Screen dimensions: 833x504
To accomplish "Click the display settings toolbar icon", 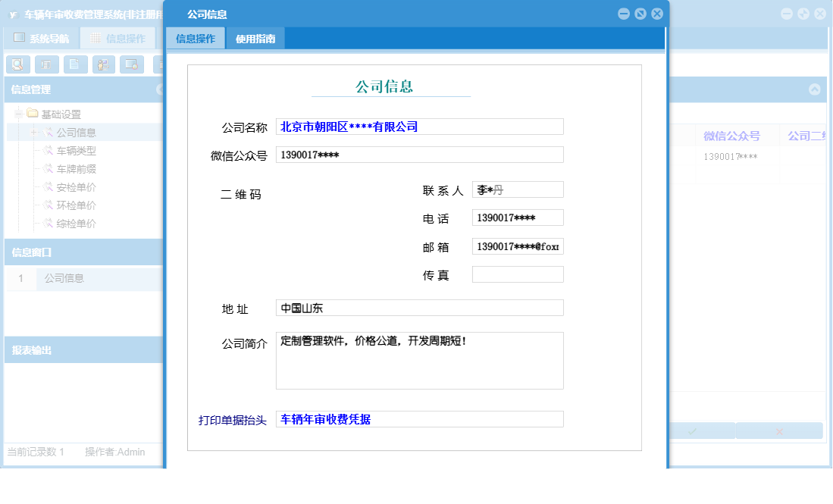I will (x=132, y=64).
